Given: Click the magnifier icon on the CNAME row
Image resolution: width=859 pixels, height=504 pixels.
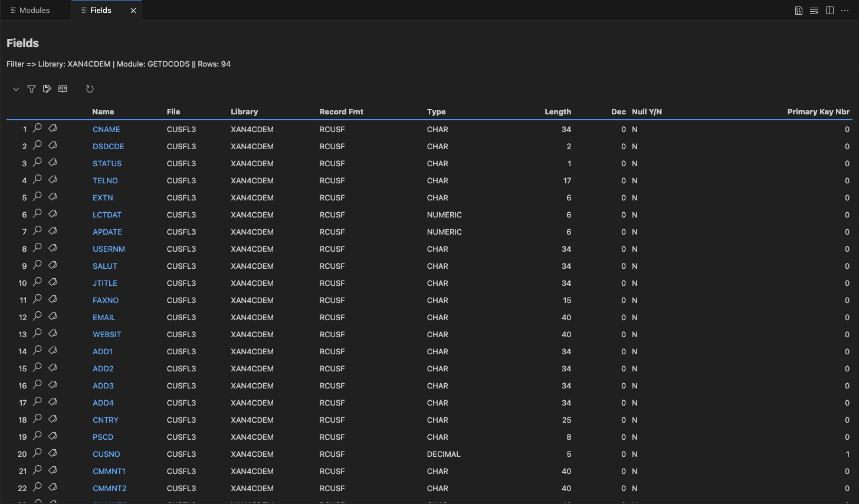Looking at the screenshot, I should click(37, 128).
